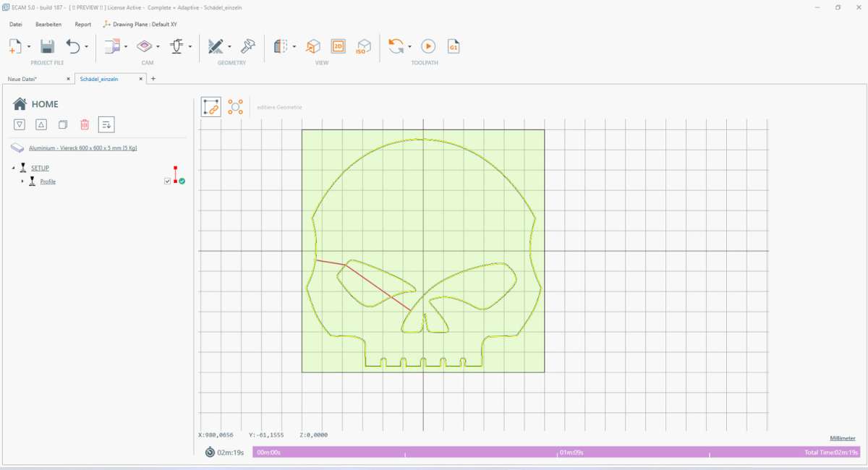
Task: Uncheck the Profile operation checkbox
Action: coord(168,181)
